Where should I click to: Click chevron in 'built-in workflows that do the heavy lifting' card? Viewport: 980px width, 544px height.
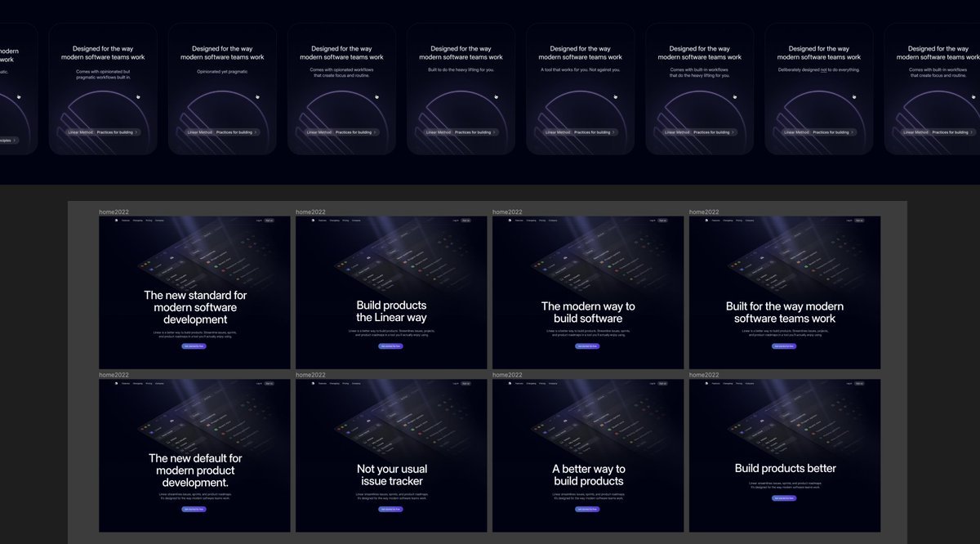pyautogui.click(x=733, y=132)
